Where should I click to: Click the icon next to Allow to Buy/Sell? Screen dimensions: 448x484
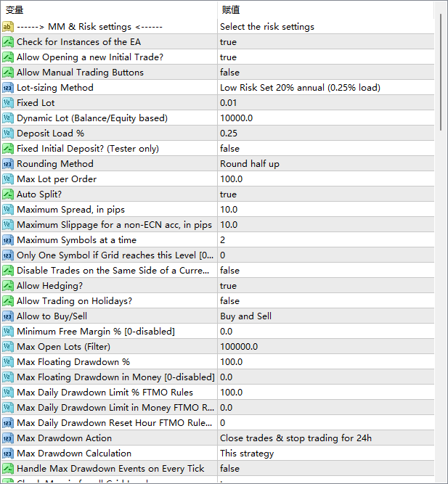point(8,316)
